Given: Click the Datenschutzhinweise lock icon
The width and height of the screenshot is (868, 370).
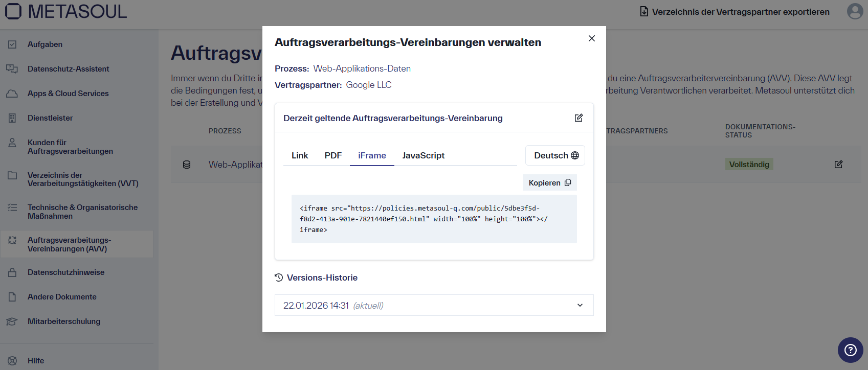Looking at the screenshot, I should point(12,272).
